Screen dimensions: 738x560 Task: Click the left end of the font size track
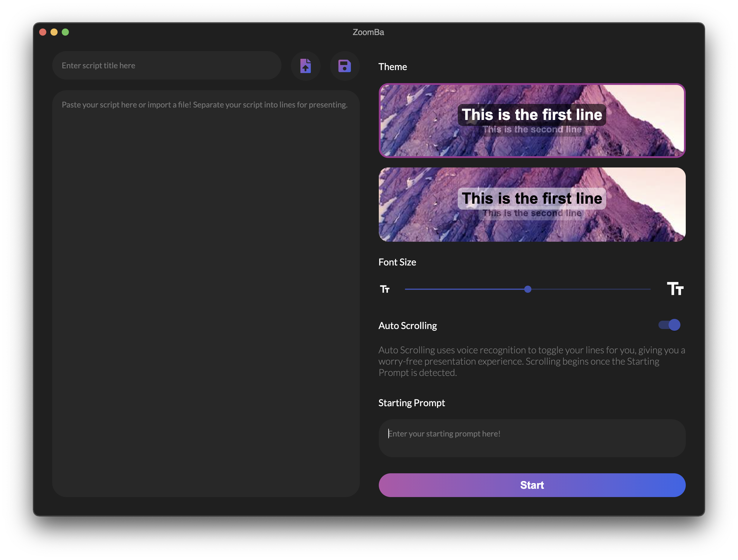(x=407, y=289)
